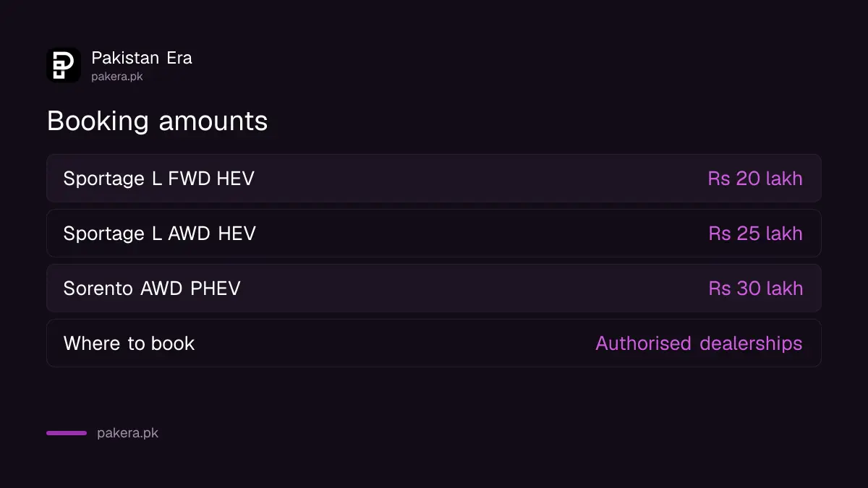Open the pakera.pk link under brand name
Screen dimensions: 868x488
pyautogui.click(x=117, y=77)
